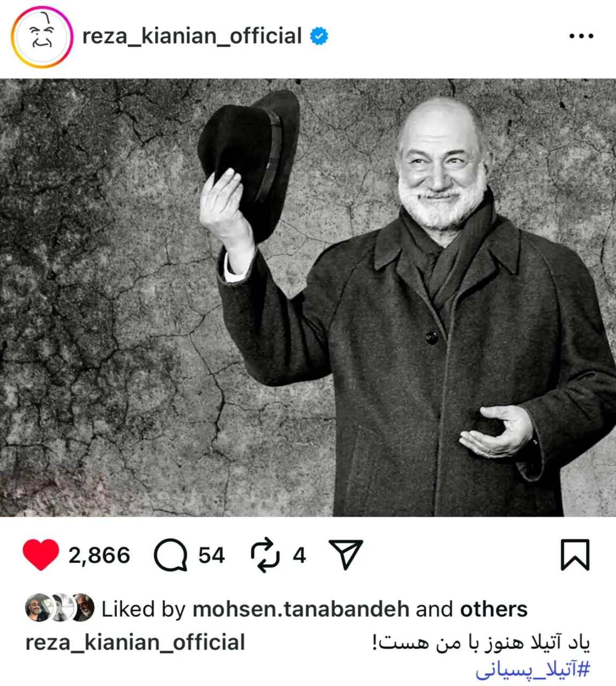Open the #آتیلا_پسیانی hashtag
Image resolution: width=616 pixels, height=686 pixels.
tap(533, 669)
